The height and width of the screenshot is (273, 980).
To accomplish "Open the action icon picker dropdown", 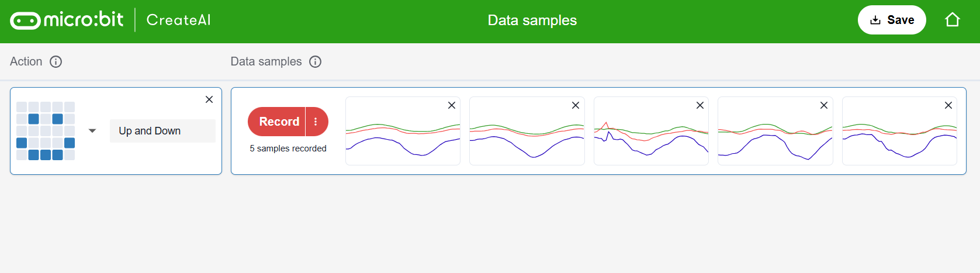I will click(x=92, y=131).
